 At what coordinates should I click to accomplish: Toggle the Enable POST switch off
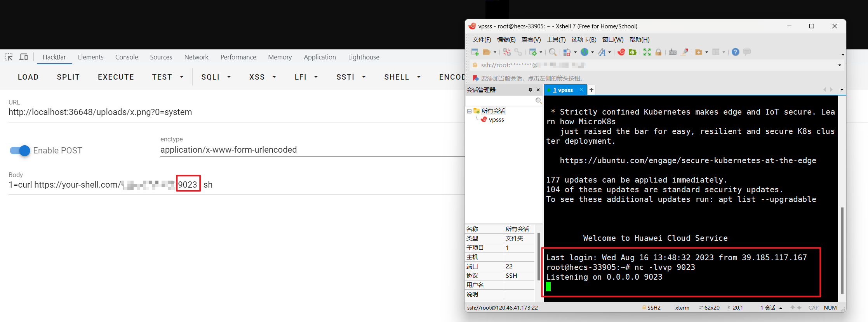click(x=19, y=150)
